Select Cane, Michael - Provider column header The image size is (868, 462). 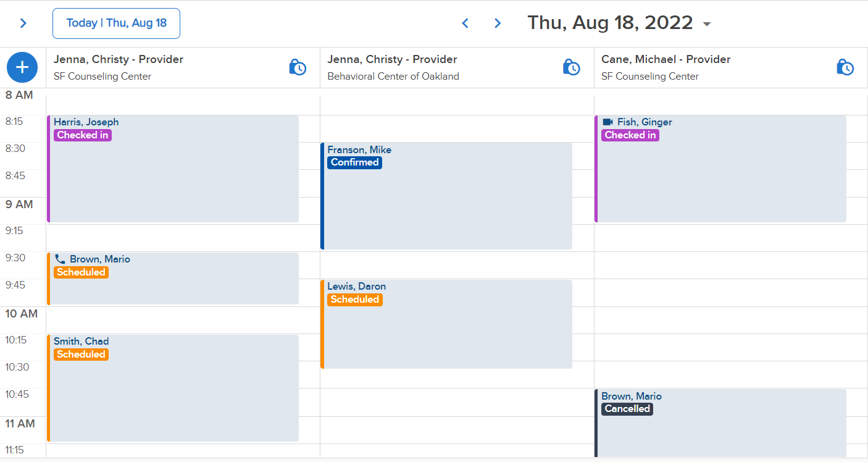pos(666,59)
